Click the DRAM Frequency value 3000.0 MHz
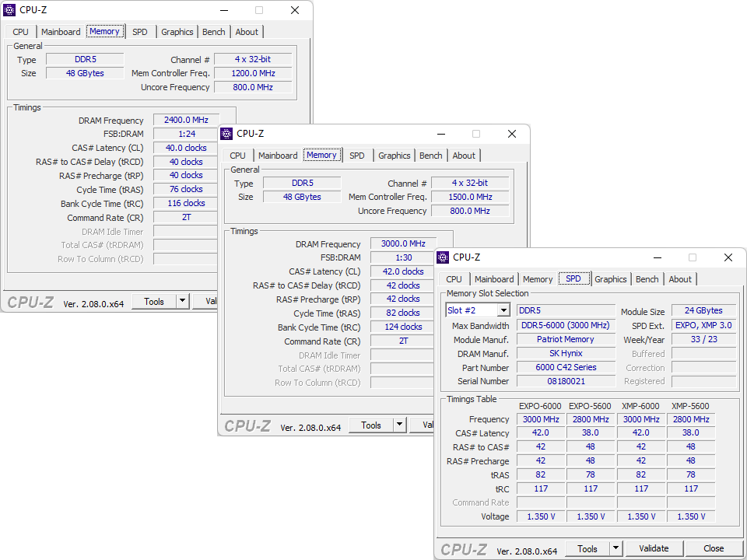 click(x=403, y=243)
